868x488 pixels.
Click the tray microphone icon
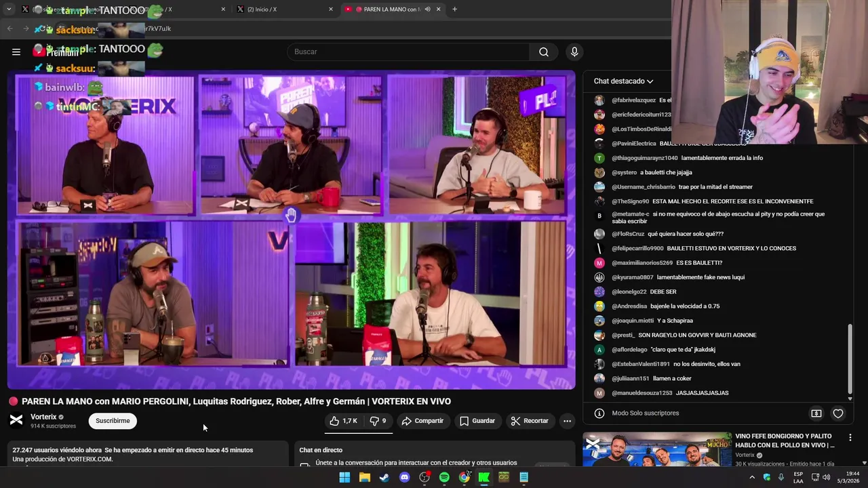tap(781, 477)
